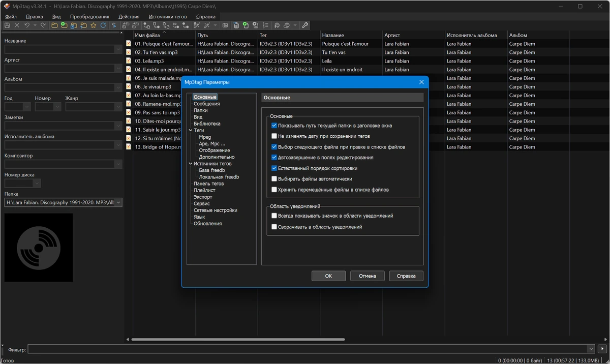Open the 'Композитор' field dropdown
610x364 pixels.
[x=118, y=164]
